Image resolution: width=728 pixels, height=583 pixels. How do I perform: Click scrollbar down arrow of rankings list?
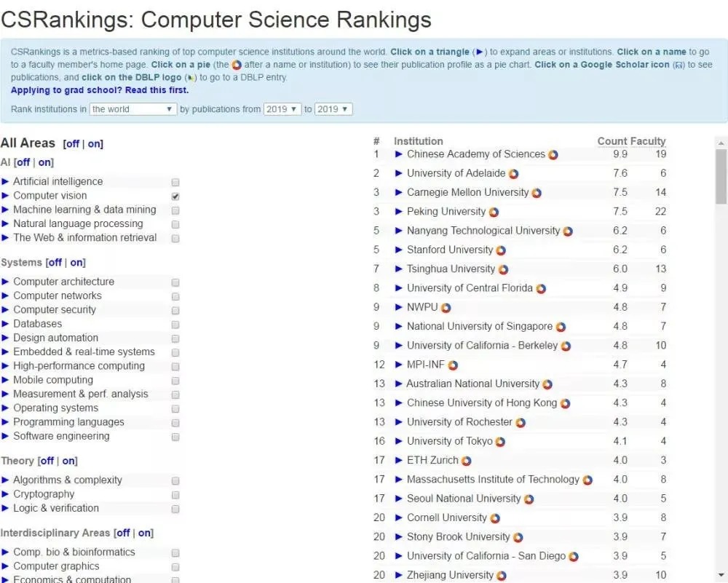click(x=721, y=575)
